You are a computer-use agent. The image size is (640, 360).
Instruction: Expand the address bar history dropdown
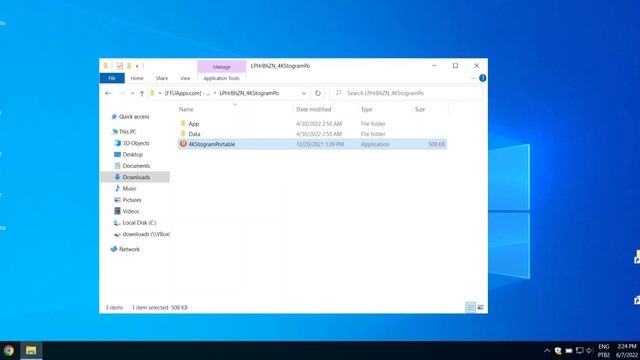click(x=304, y=93)
